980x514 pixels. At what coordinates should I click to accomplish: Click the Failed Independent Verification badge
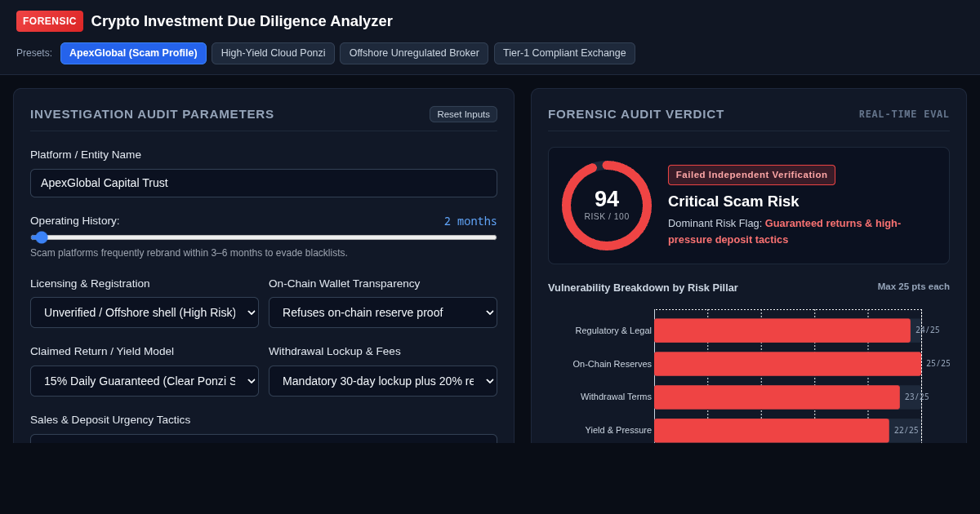[x=751, y=175]
